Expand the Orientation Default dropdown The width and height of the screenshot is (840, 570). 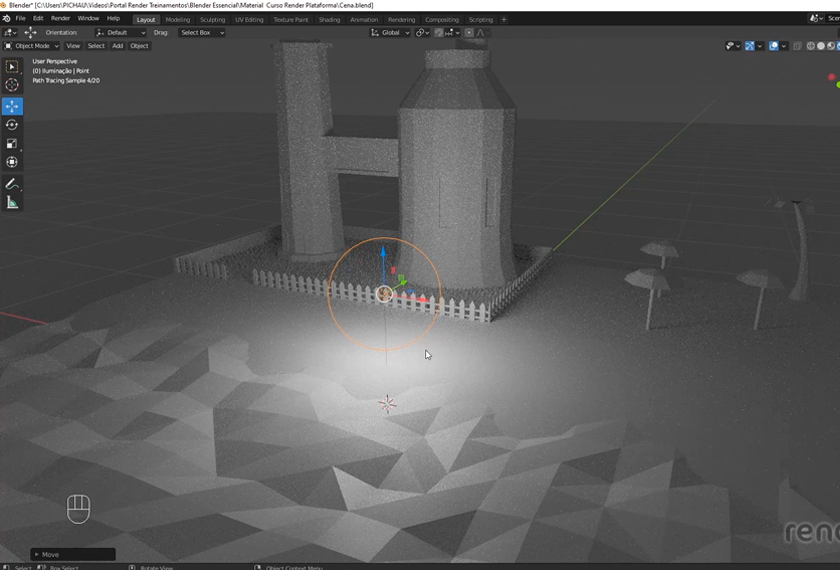tap(121, 33)
